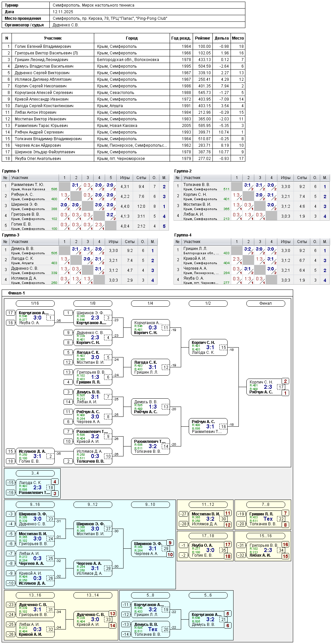333x644 pixels.
Task: Click the Группа-4 title
Action: 183,235
